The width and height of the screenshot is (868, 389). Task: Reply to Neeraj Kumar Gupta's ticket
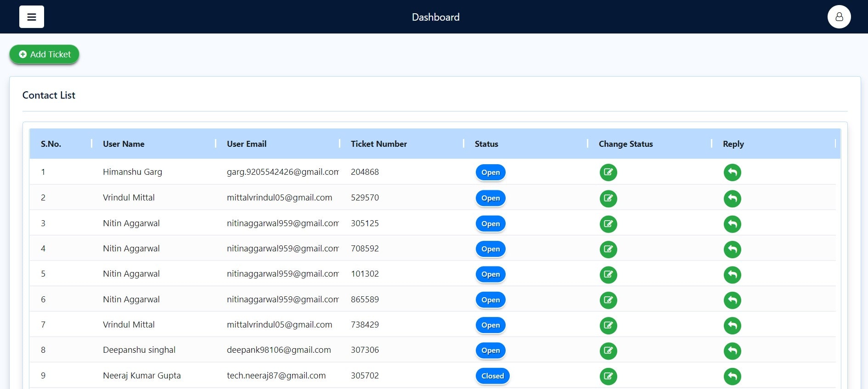(x=733, y=377)
